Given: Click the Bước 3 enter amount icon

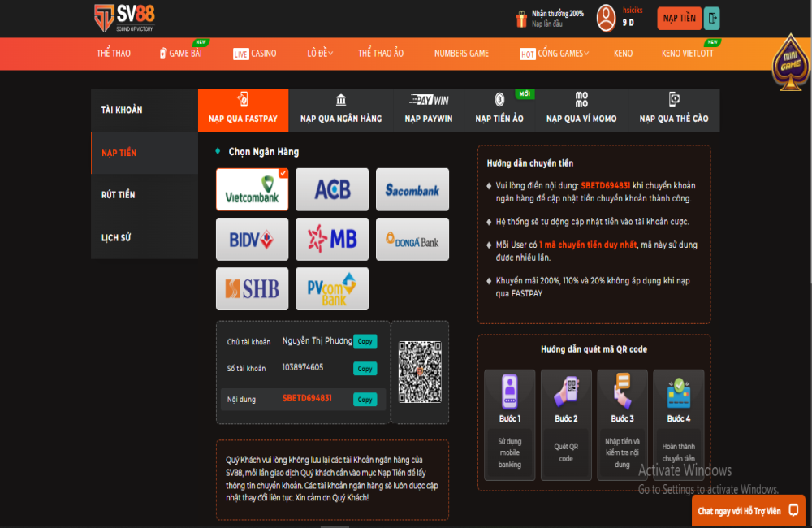Looking at the screenshot, I should click(622, 392).
